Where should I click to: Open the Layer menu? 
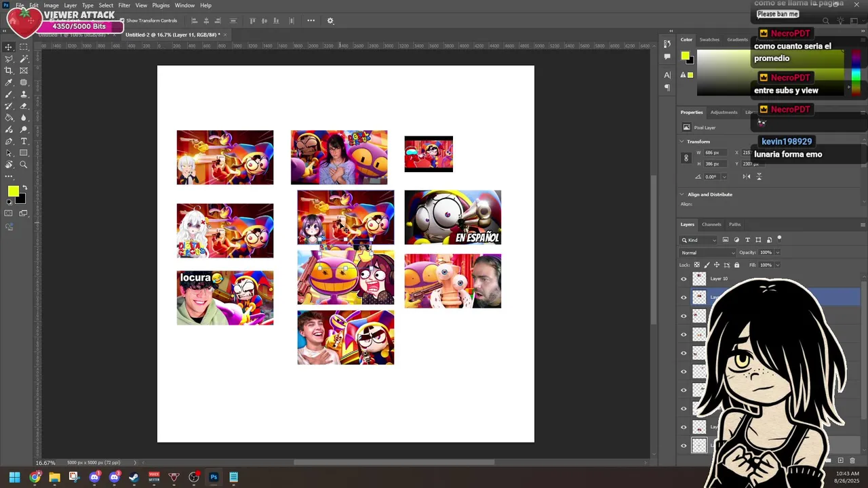click(x=71, y=5)
